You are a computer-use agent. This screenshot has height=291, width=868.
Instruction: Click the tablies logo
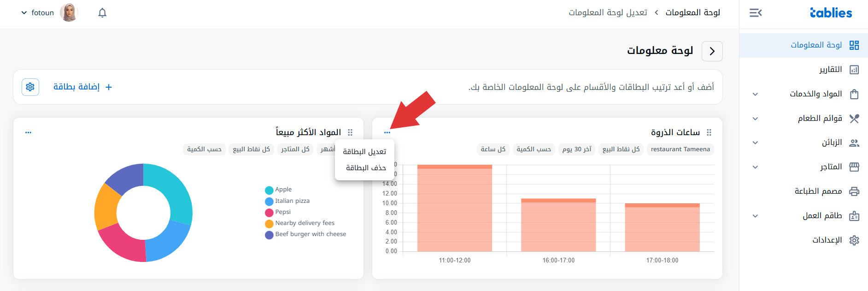pos(831,13)
